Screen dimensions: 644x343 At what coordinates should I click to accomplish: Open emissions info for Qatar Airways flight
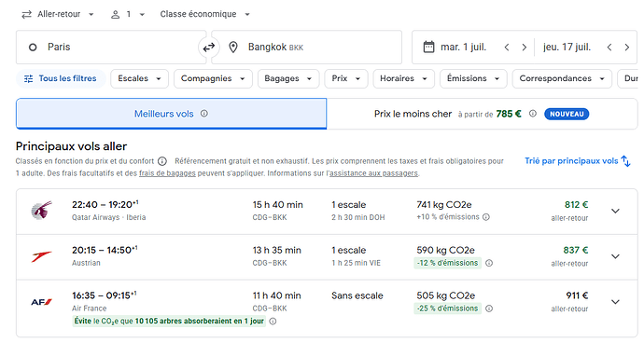486,217
